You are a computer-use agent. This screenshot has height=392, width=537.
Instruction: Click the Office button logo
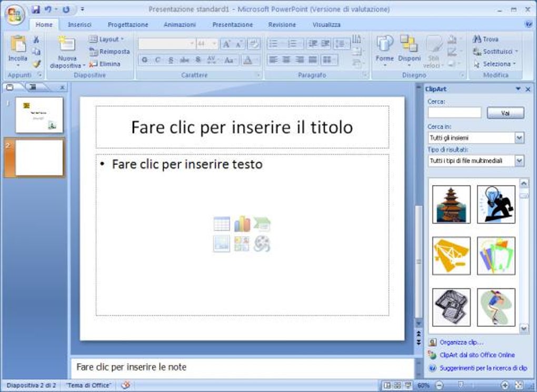pos(14,14)
